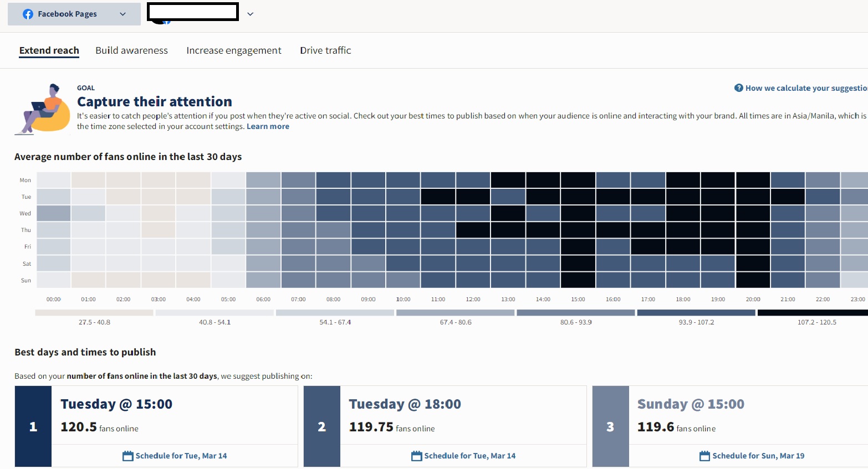Click the "Sunday @ 15:00" heading

[691, 404]
